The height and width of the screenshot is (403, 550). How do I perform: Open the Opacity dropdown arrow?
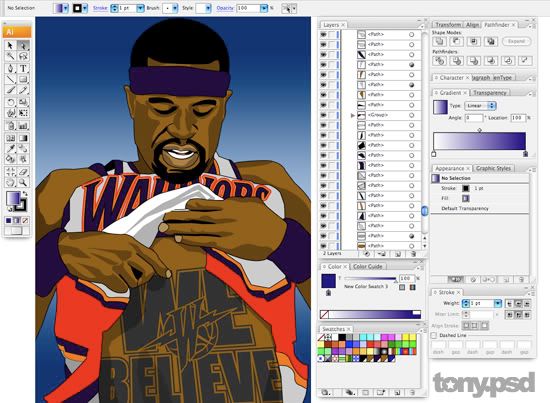[264, 8]
